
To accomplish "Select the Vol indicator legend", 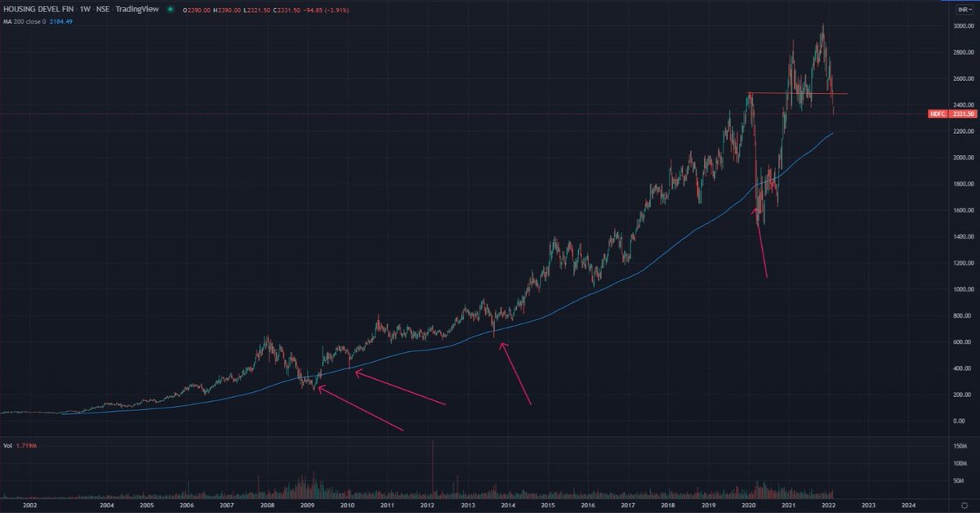I will [x=7, y=446].
